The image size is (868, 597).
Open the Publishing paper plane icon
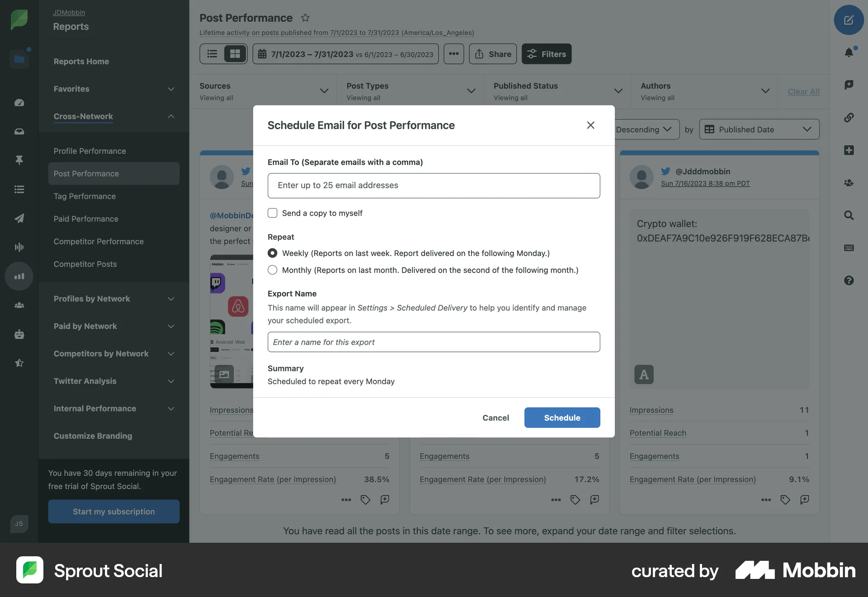19,218
